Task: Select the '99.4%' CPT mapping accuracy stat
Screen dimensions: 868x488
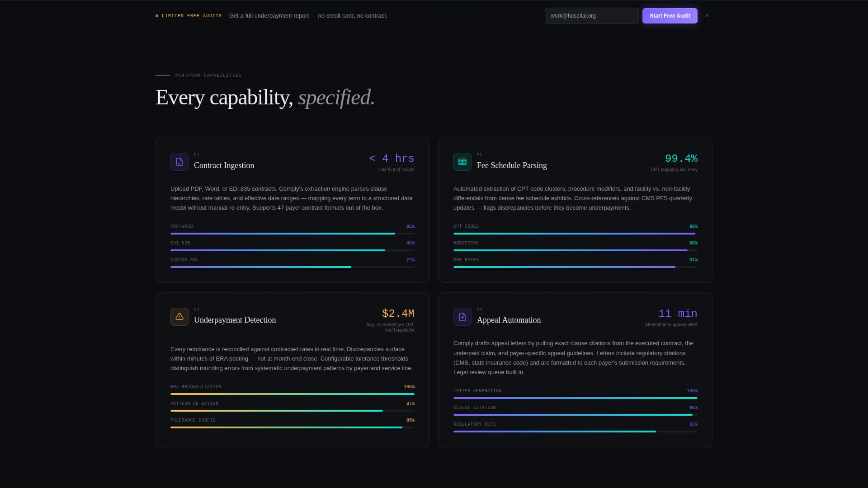Action: (x=681, y=158)
